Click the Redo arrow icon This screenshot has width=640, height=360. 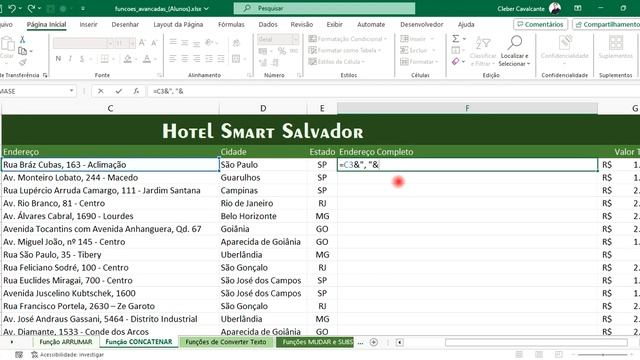(x=31, y=8)
